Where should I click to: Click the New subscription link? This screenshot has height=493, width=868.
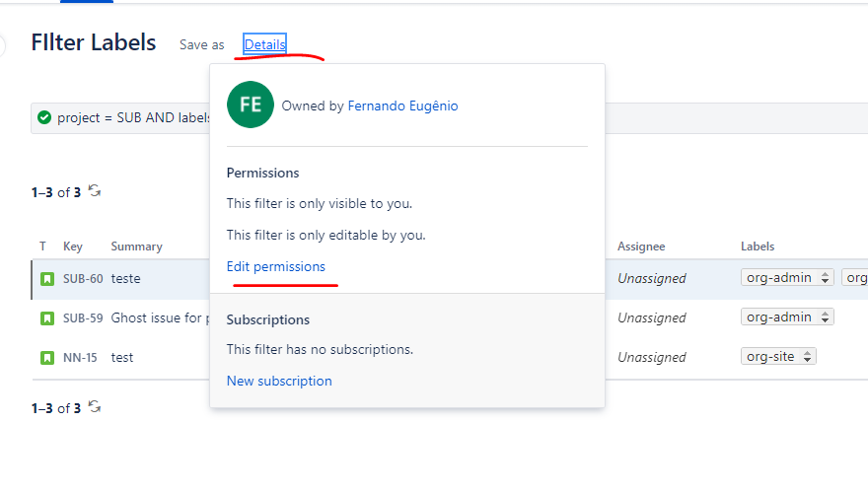coord(279,381)
